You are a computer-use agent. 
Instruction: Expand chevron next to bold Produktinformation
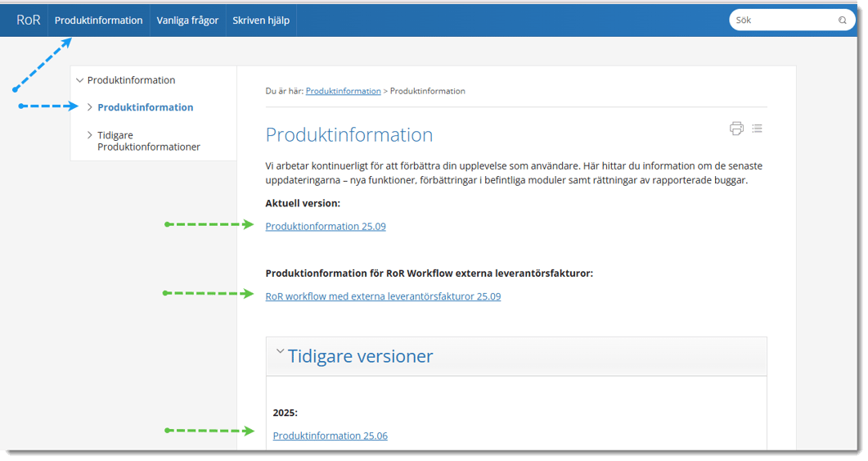pos(89,107)
